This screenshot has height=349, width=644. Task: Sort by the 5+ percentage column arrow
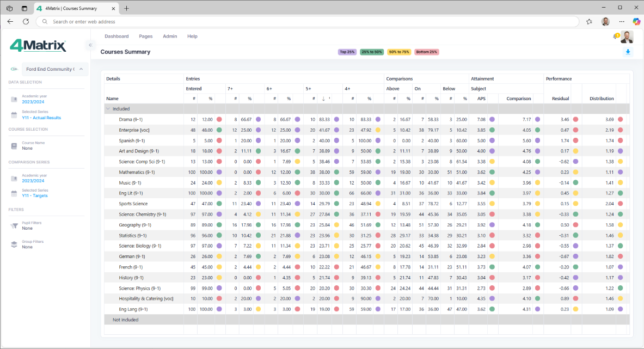point(323,99)
